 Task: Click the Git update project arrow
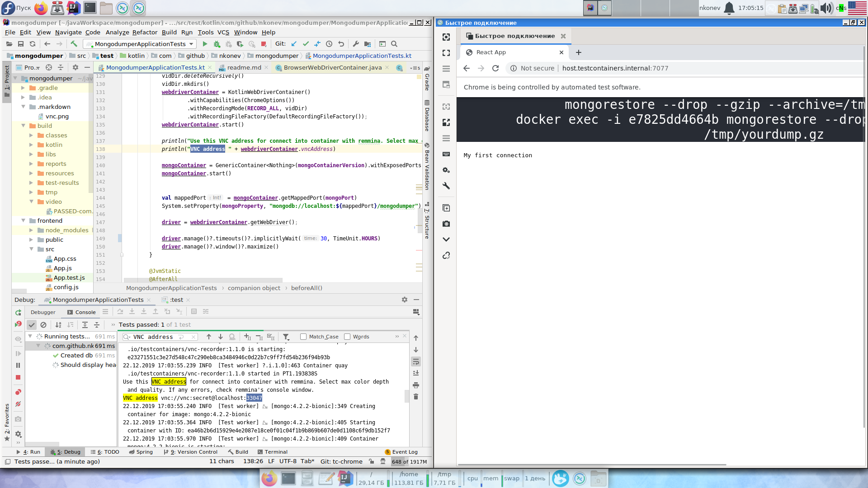tap(294, 44)
